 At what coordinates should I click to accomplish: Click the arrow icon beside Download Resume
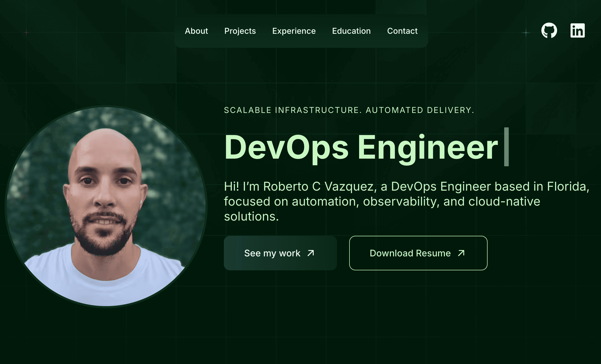tap(461, 253)
